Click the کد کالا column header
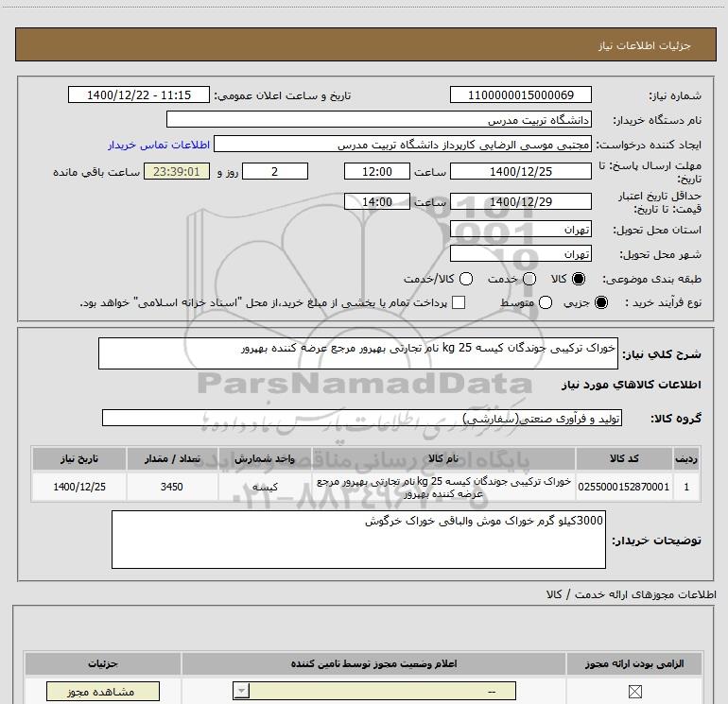The image size is (728, 704). pyautogui.click(x=624, y=458)
